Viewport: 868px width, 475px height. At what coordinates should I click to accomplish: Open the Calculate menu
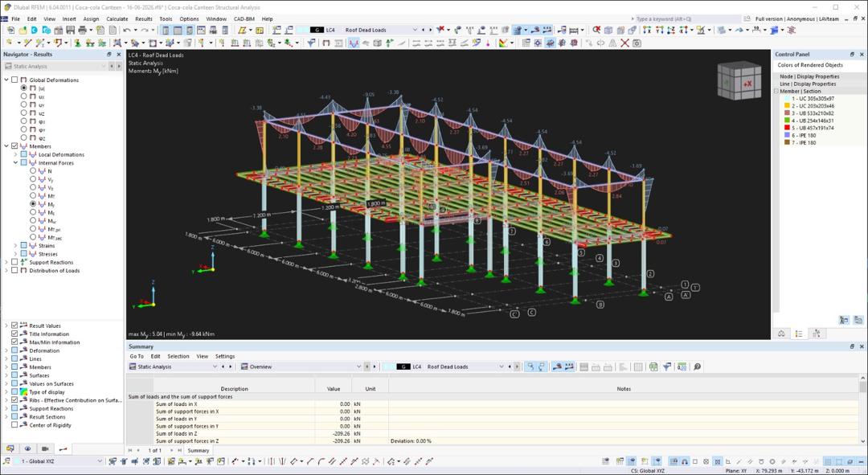click(x=117, y=18)
